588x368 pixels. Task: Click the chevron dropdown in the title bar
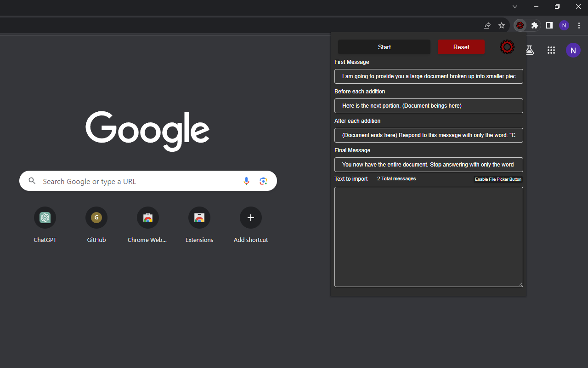tap(514, 6)
